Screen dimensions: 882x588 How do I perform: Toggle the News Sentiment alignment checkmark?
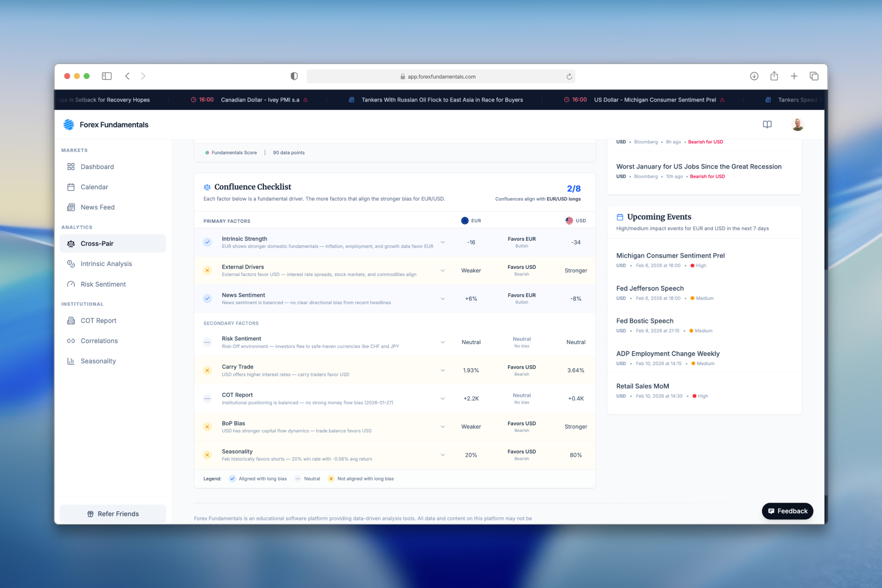tap(207, 298)
